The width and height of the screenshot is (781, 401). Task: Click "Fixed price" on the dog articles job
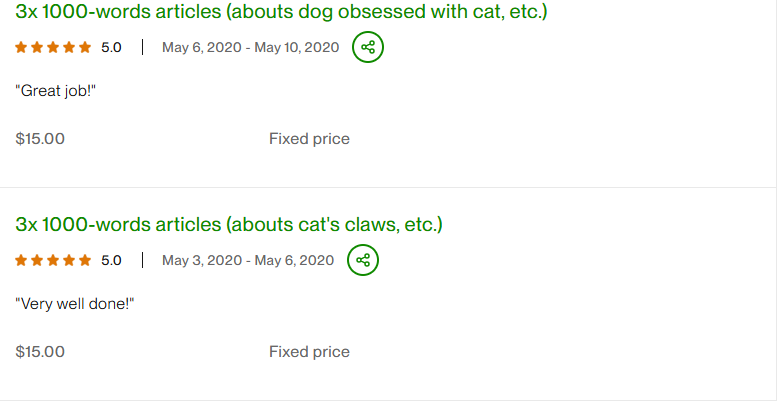[x=309, y=139]
